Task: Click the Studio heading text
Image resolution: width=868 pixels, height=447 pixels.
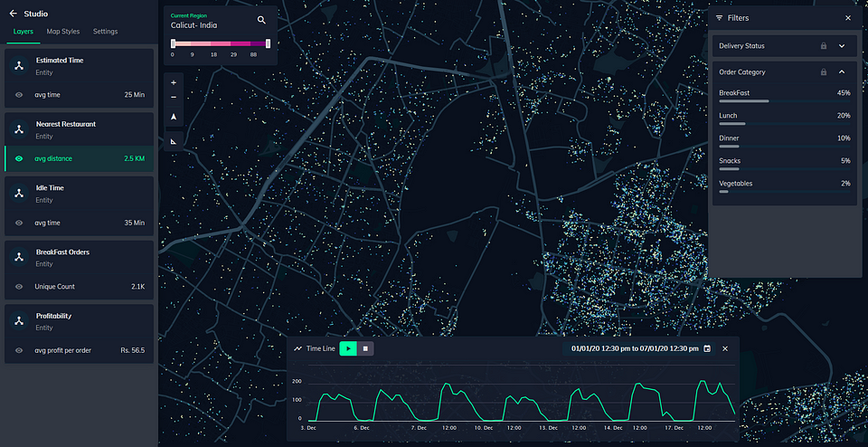Action: [36, 14]
